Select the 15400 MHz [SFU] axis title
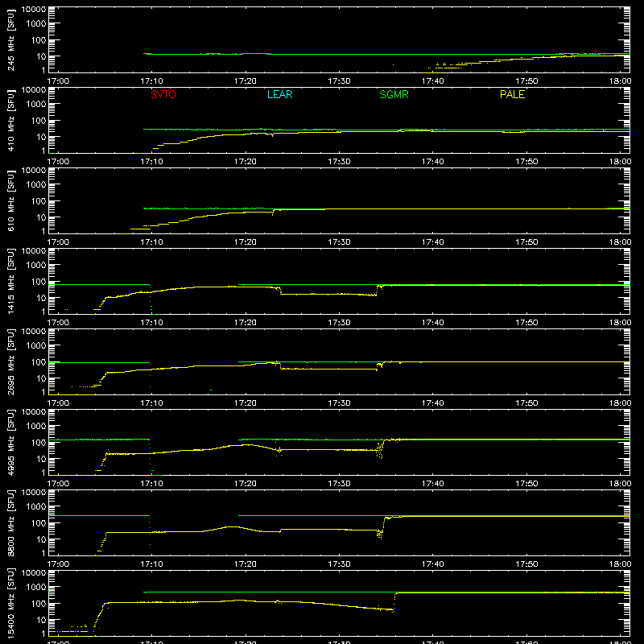Image resolution: width=644 pixels, height=644 pixels. coord(10,603)
